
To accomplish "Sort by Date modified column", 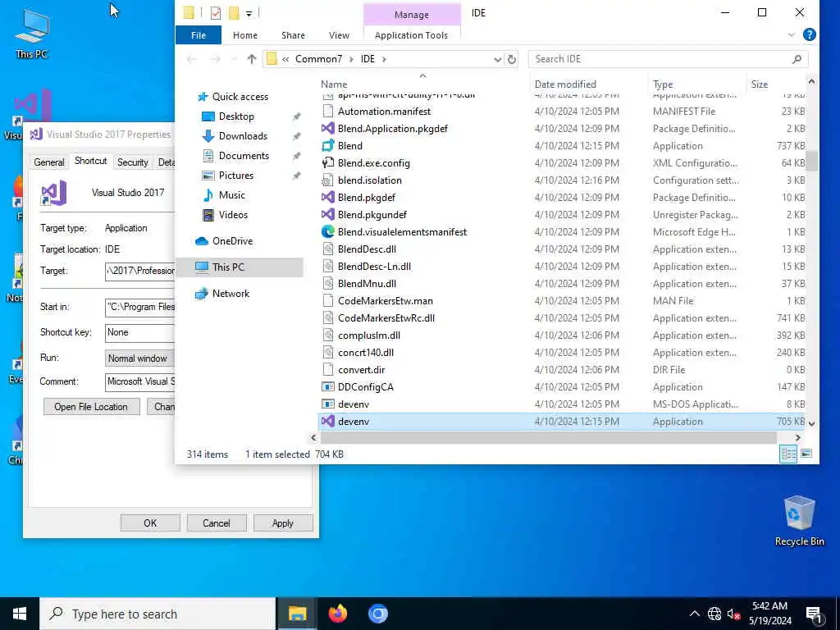I will coord(589,84).
